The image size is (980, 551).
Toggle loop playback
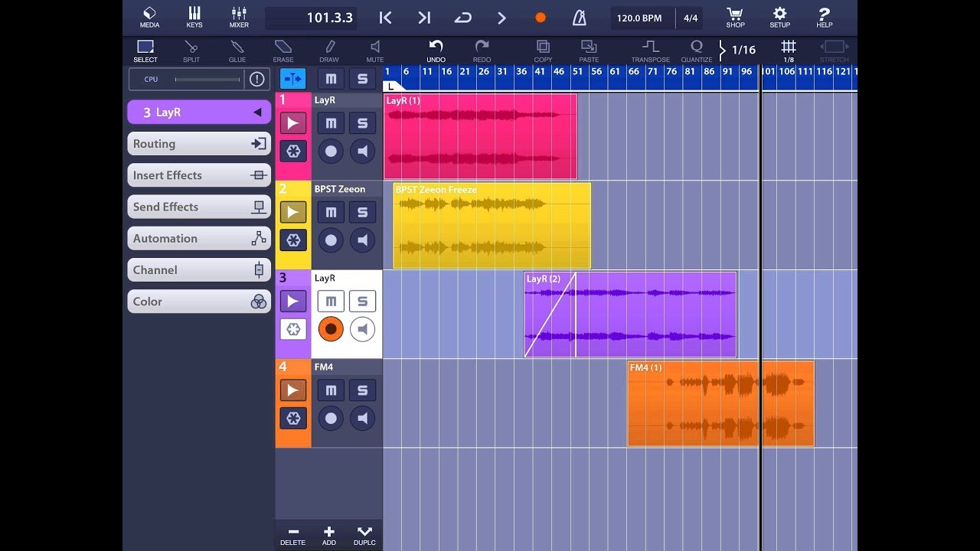point(463,18)
